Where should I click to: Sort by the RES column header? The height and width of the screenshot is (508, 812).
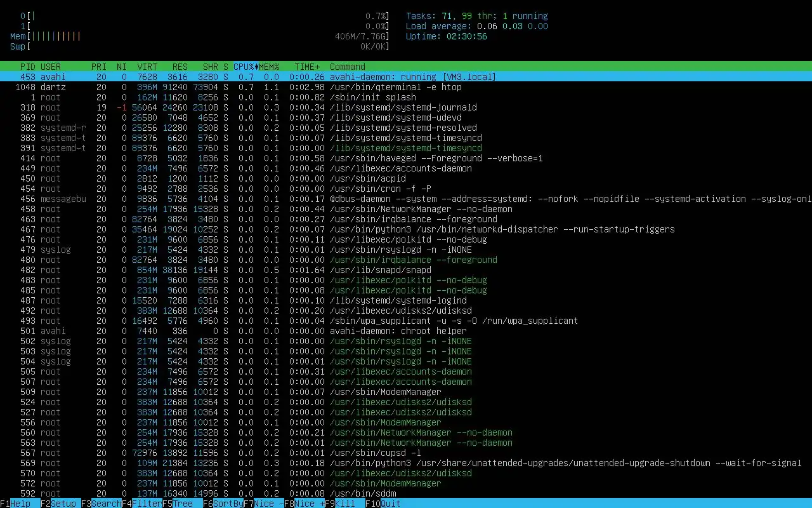[180, 67]
